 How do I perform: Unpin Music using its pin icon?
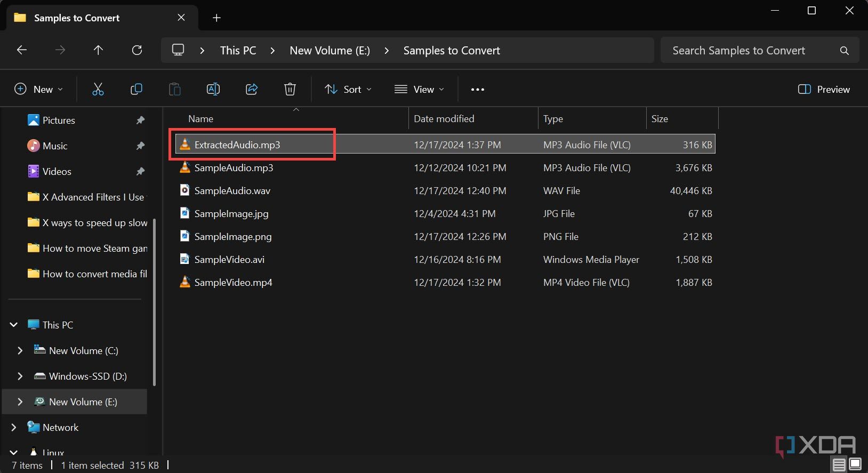[140, 146]
